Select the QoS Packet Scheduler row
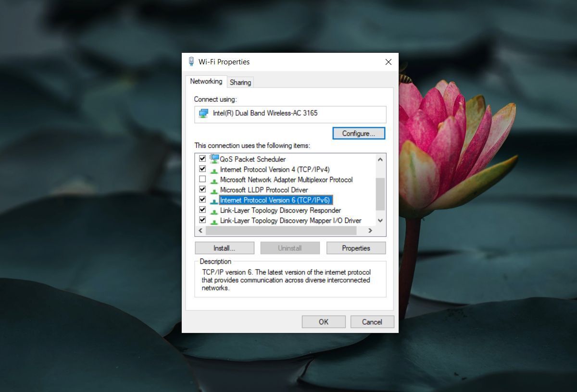Image resolution: width=577 pixels, height=392 pixels. [x=252, y=159]
